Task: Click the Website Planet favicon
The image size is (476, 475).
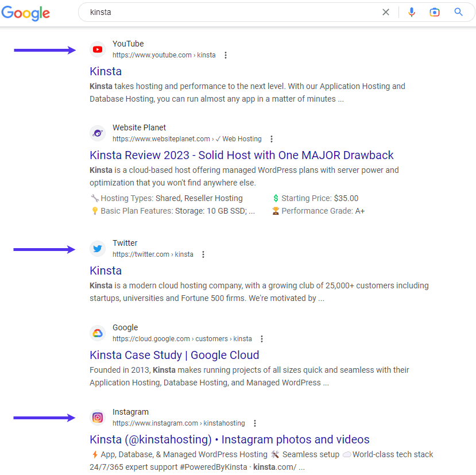Action: tap(98, 133)
